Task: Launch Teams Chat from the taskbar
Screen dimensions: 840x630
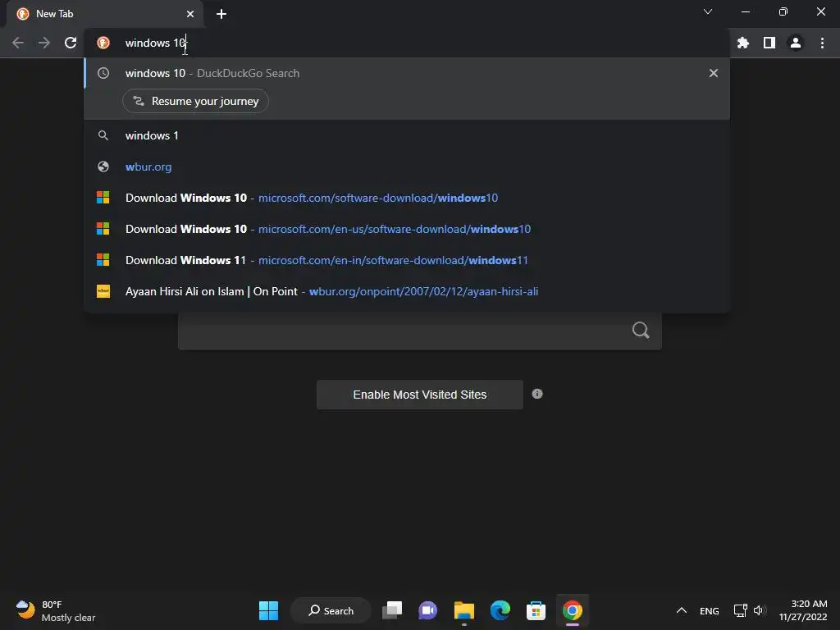Action: [427, 610]
